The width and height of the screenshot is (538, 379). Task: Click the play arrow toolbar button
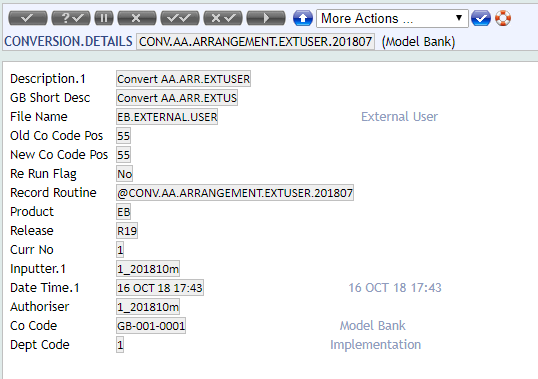[x=266, y=18]
